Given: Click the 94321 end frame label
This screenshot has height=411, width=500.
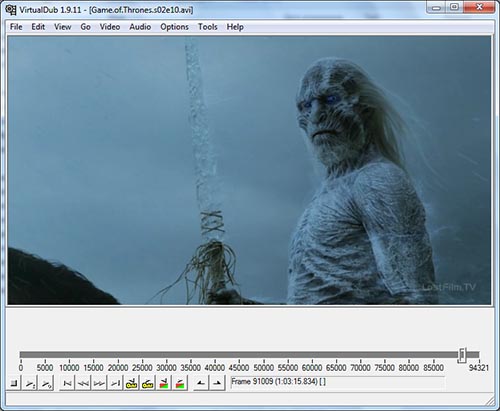Looking at the screenshot, I should (x=479, y=368).
